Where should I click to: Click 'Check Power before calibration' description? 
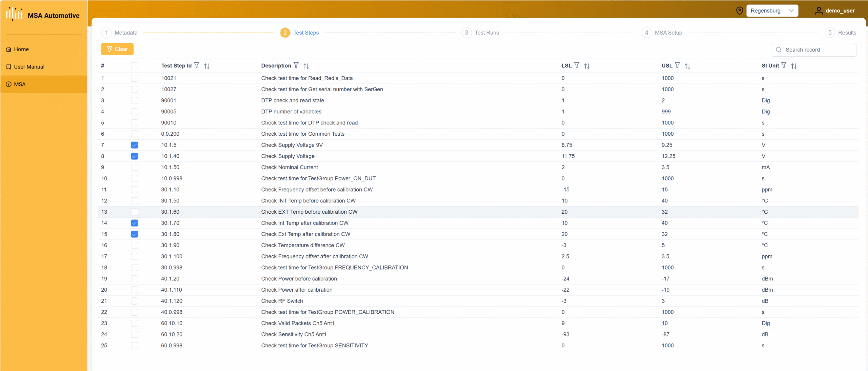pyautogui.click(x=299, y=279)
